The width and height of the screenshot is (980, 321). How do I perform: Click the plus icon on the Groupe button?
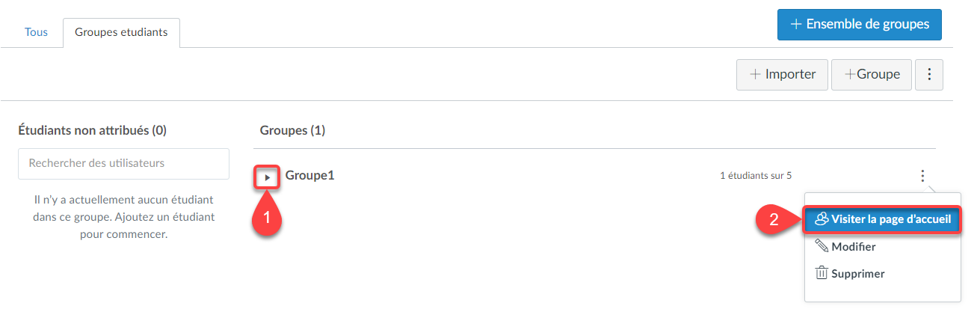(850, 75)
